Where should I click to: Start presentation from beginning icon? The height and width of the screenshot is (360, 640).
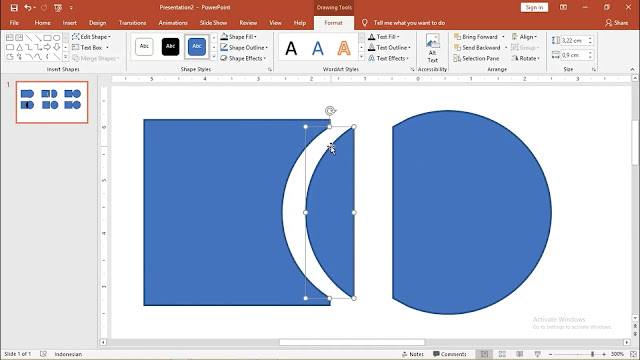pos(58,7)
